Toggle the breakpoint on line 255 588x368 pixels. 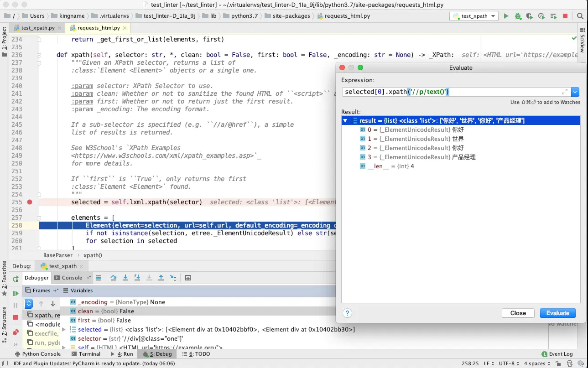pyautogui.click(x=30, y=202)
